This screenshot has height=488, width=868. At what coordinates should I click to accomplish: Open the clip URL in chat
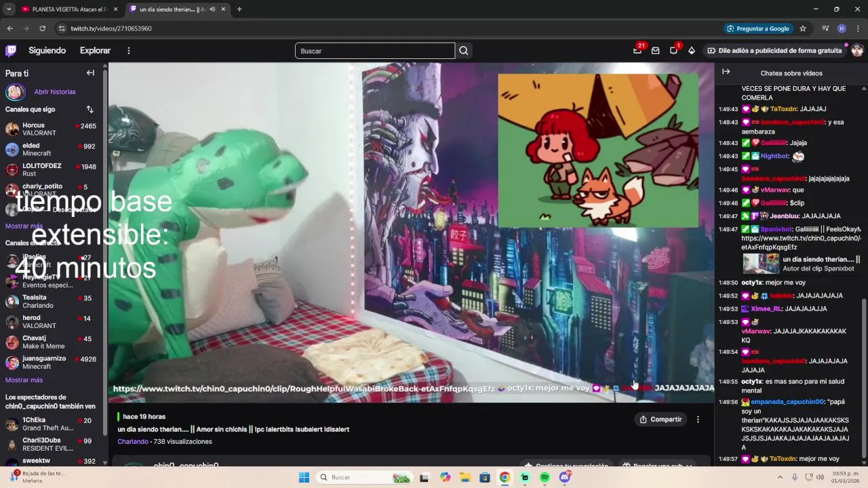click(801, 243)
